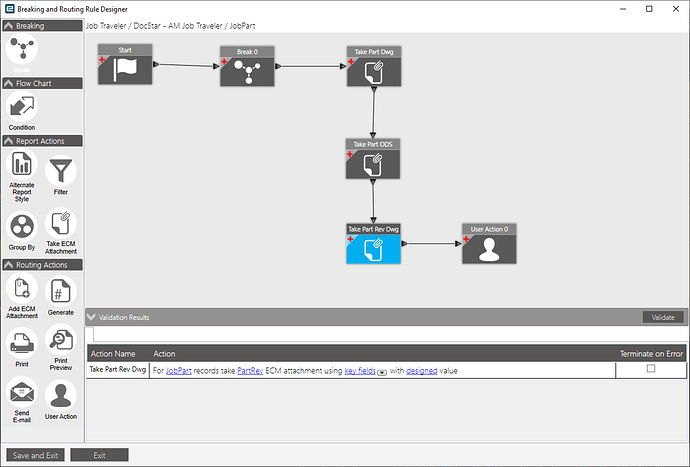This screenshot has height=467, width=690.
Task: Click the Terminate on Error column header
Action: pyautogui.click(x=651, y=354)
